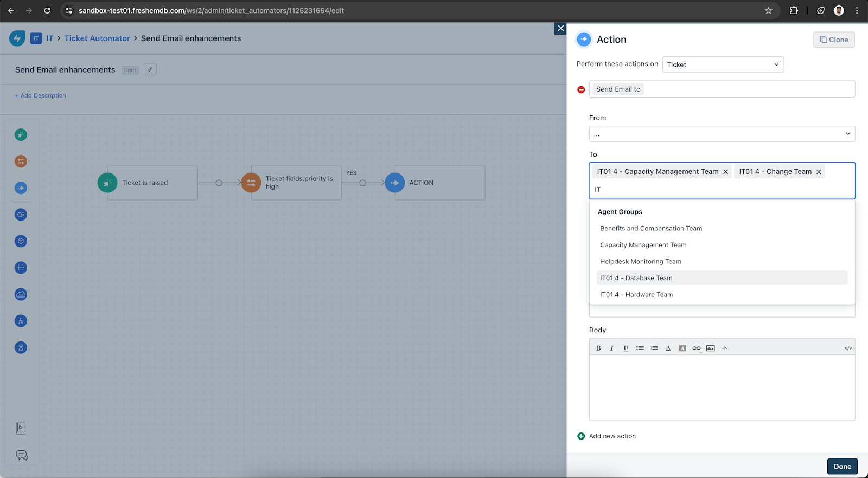Select Benefits and Compensation Team group
The width and height of the screenshot is (868, 478).
click(722, 229)
